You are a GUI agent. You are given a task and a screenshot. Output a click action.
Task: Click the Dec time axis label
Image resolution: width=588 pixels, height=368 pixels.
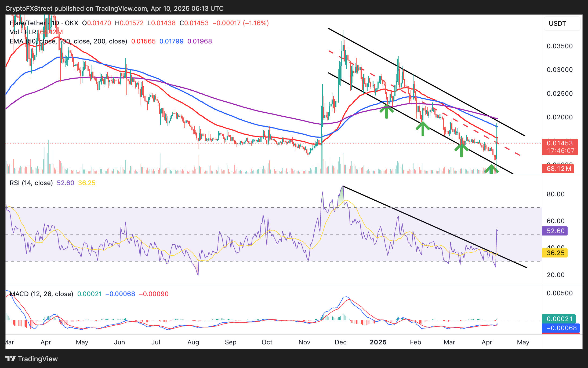(x=340, y=342)
